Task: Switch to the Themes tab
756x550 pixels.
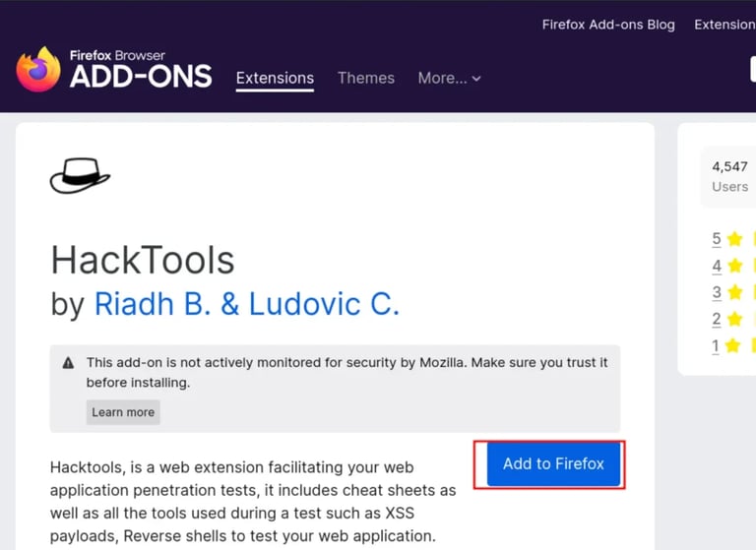Action: point(366,78)
